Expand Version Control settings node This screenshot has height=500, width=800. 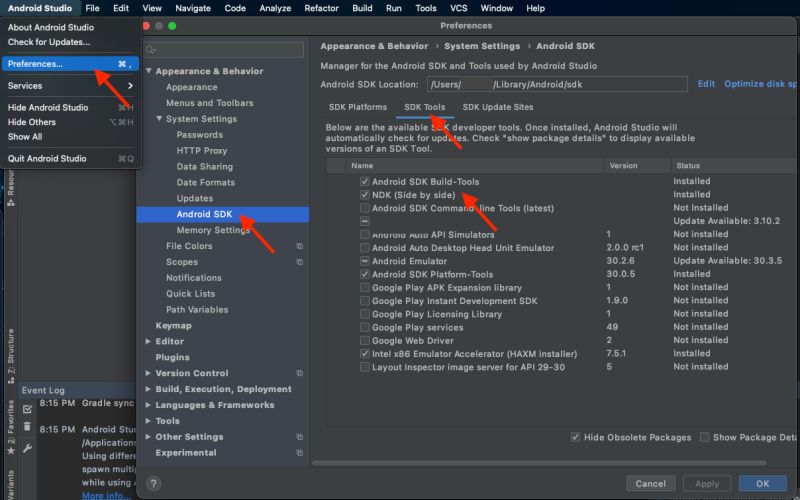click(148, 373)
